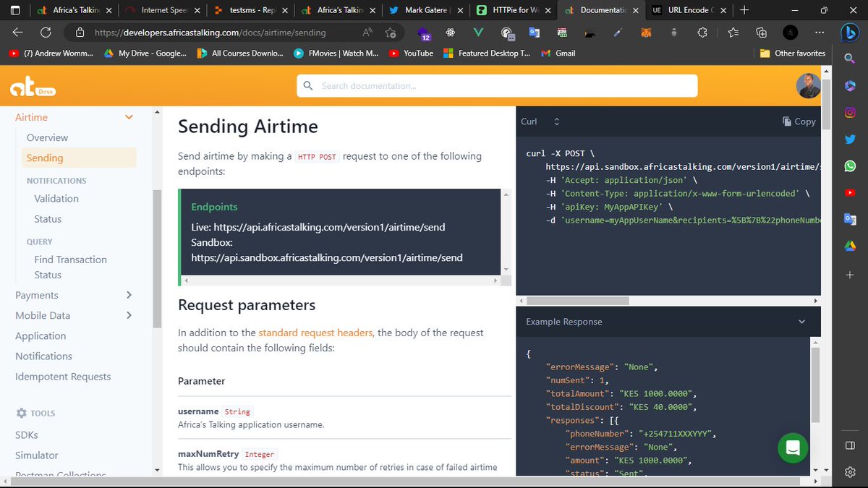The image size is (868, 488).
Task: Select Overview in the Airtime menu
Action: pyautogui.click(x=47, y=137)
